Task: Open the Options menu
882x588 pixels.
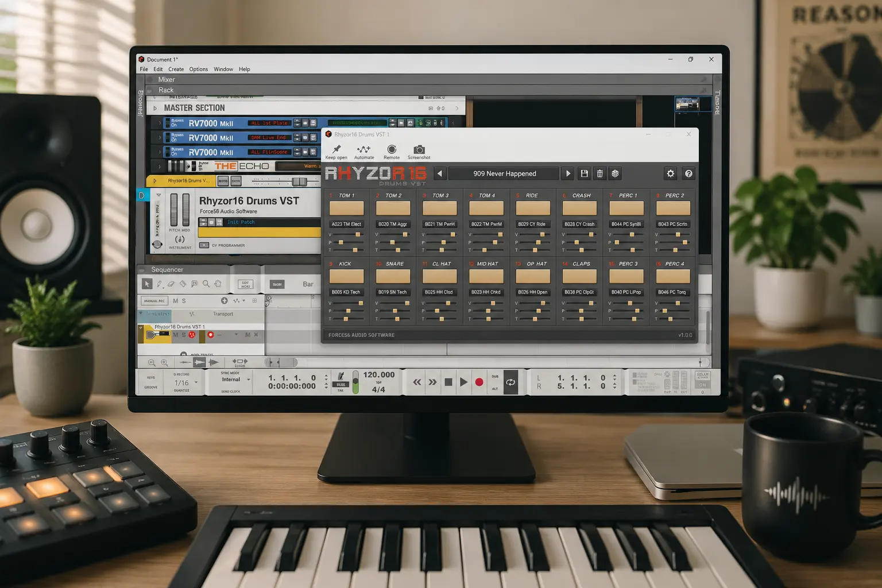Action: 199,69
